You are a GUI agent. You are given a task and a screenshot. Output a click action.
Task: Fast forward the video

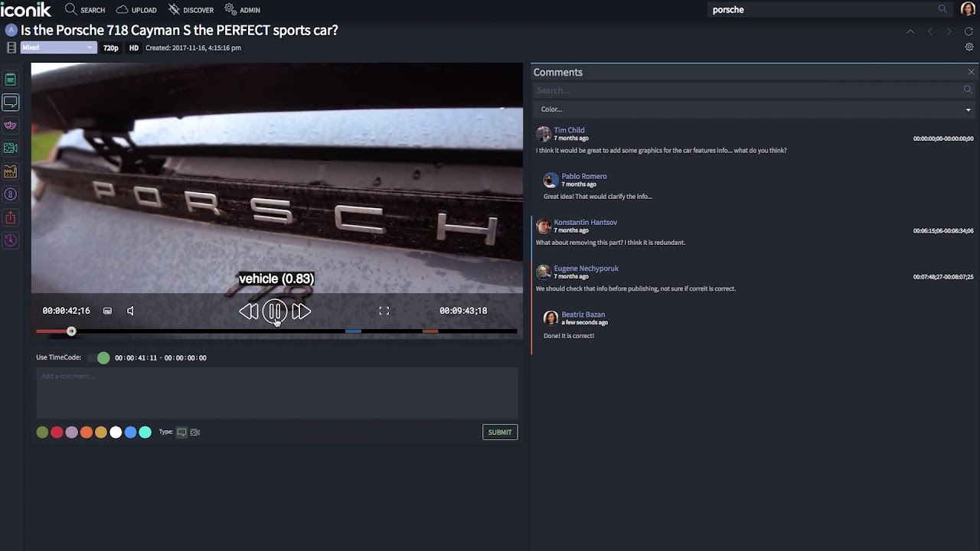pos(301,311)
